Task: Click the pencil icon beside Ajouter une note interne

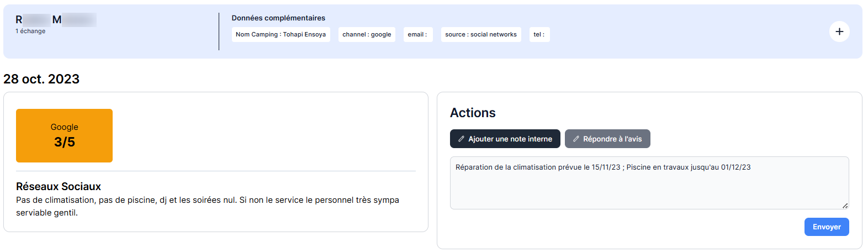Action: click(x=462, y=139)
